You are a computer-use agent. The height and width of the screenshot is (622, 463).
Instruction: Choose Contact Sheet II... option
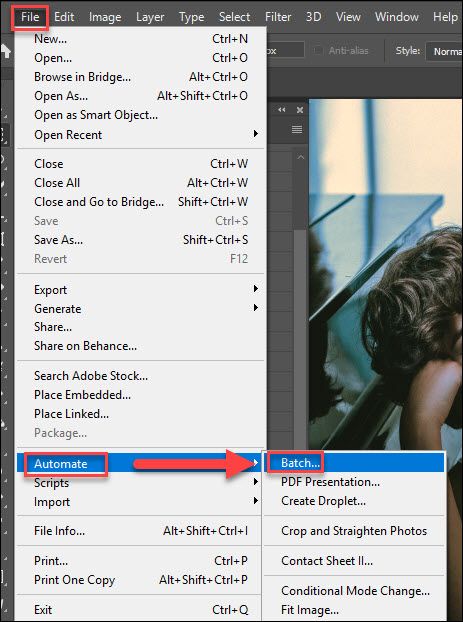[354, 561]
